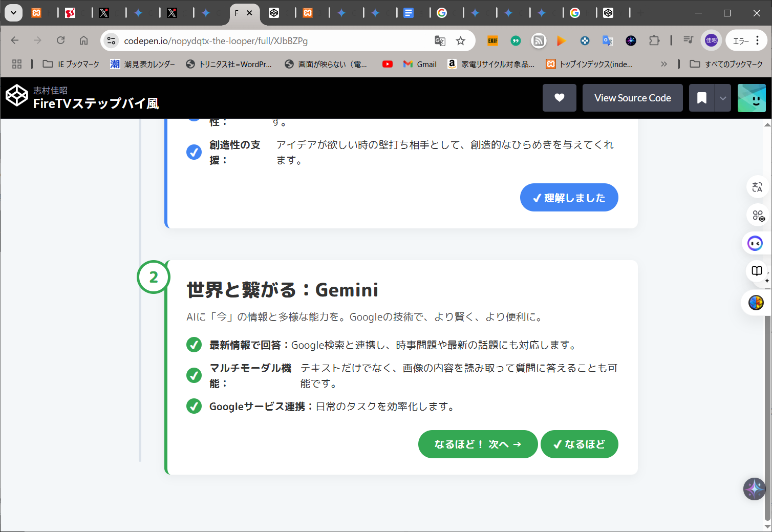The height and width of the screenshot is (532, 772).
Task: Click the 理解しました button
Action: click(569, 198)
